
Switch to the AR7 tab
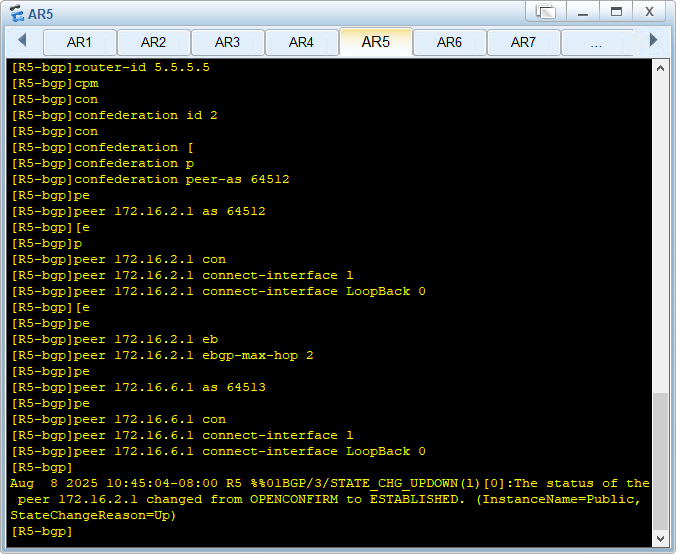(x=523, y=42)
